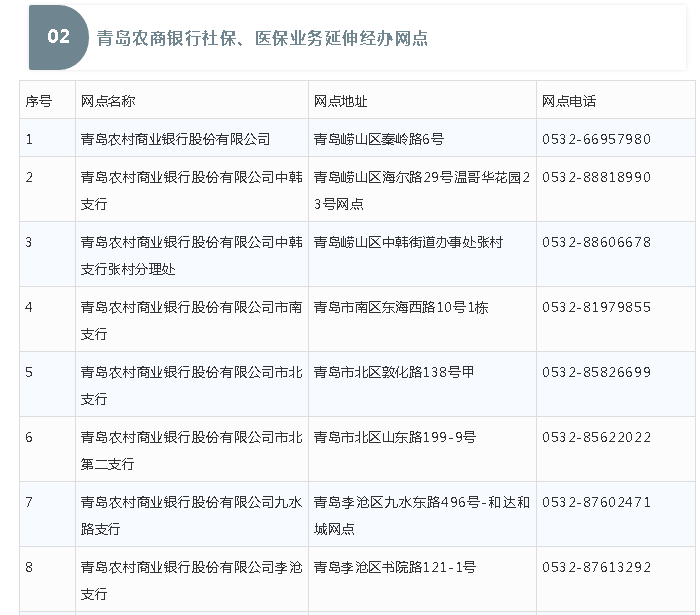The height and width of the screenshot is (615, 700).
Task: Select address 青岛市南区东海西路10号1栋
Action: pyautogui.click(x=401, y=307)
